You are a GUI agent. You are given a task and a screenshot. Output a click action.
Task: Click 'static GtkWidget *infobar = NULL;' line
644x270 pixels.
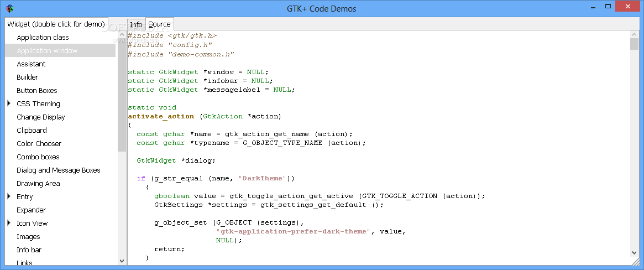coord(201,81)
